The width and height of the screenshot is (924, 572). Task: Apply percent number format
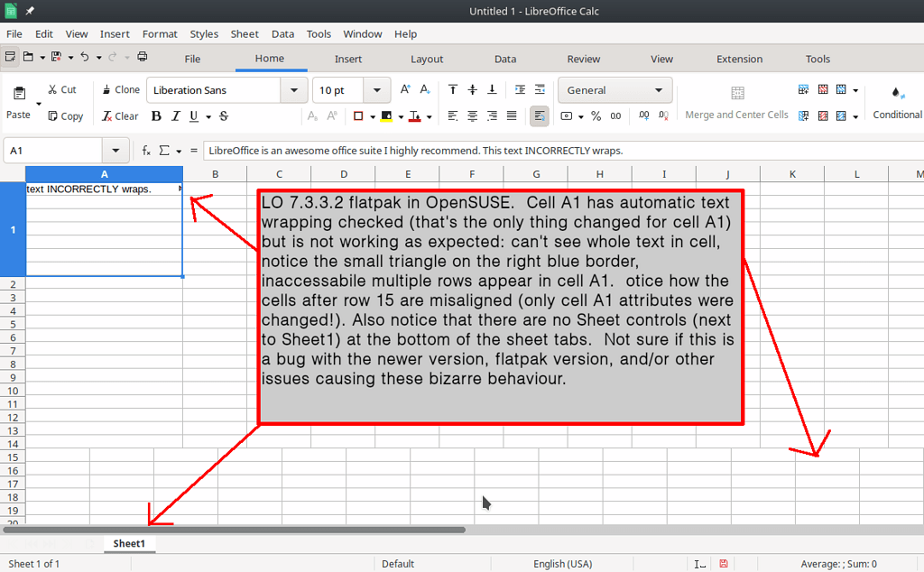coord(596,116)
